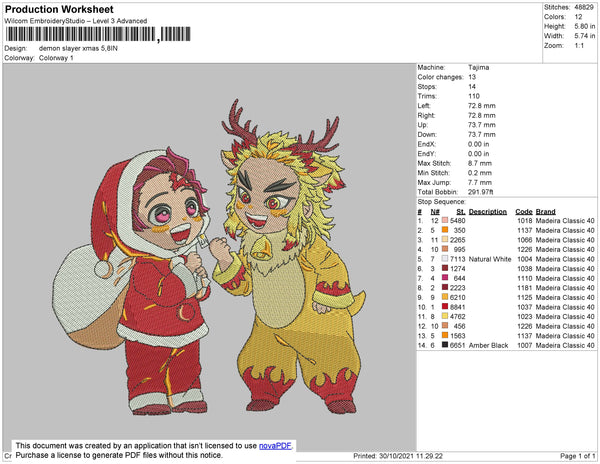Click the thread code 1023
This screenshot has height=464, width=600.
525,316
